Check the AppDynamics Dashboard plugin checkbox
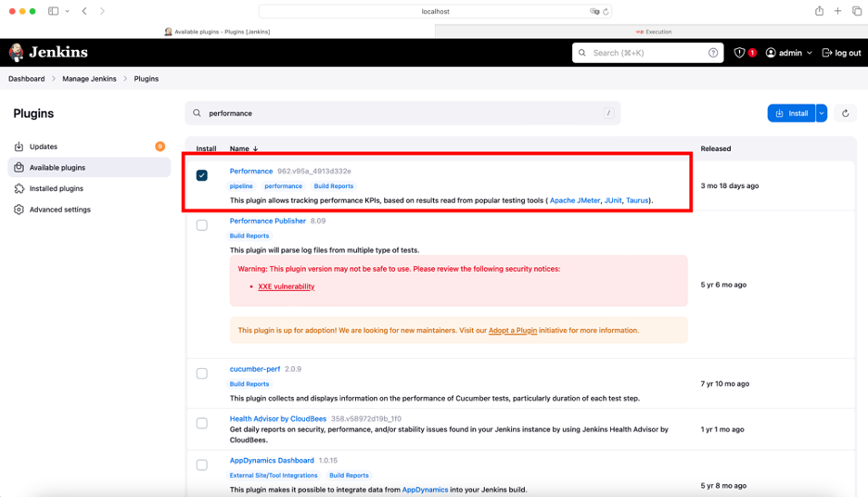The image size is (868, 497). point(202,465)
